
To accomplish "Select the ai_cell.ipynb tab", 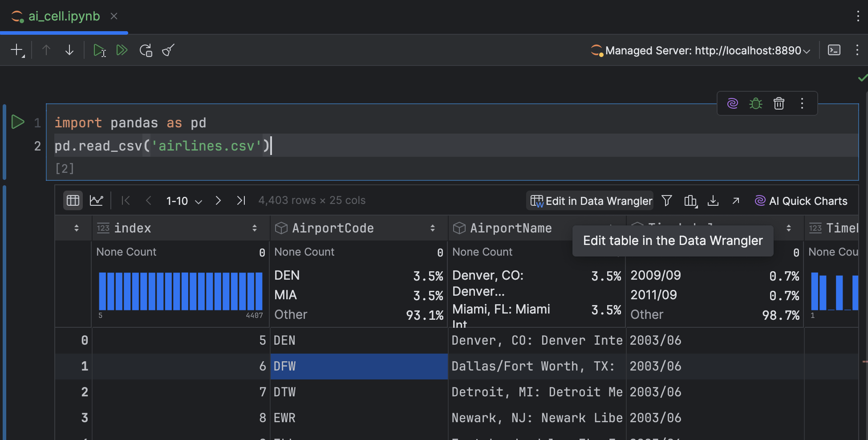I will (64, 16).
